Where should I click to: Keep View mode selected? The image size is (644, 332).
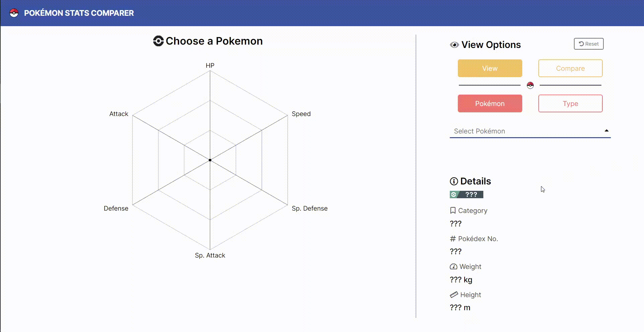point(490,68)
